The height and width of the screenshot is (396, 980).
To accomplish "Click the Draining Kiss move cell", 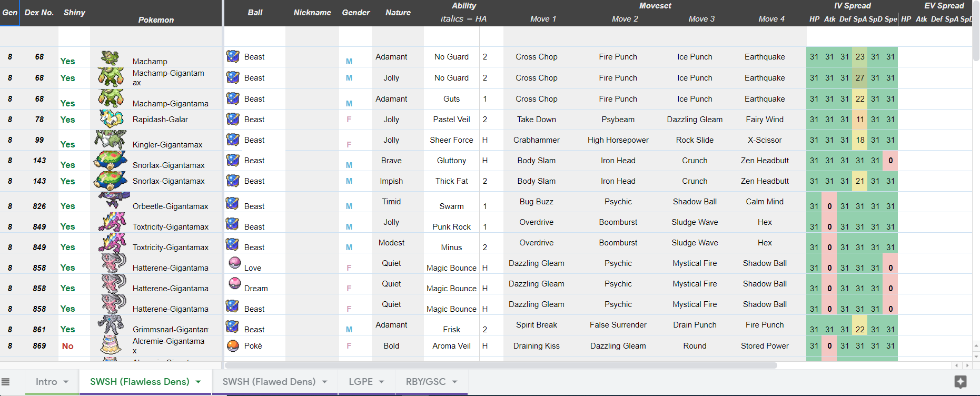I will pyautogui.click(x=536, y=346).
